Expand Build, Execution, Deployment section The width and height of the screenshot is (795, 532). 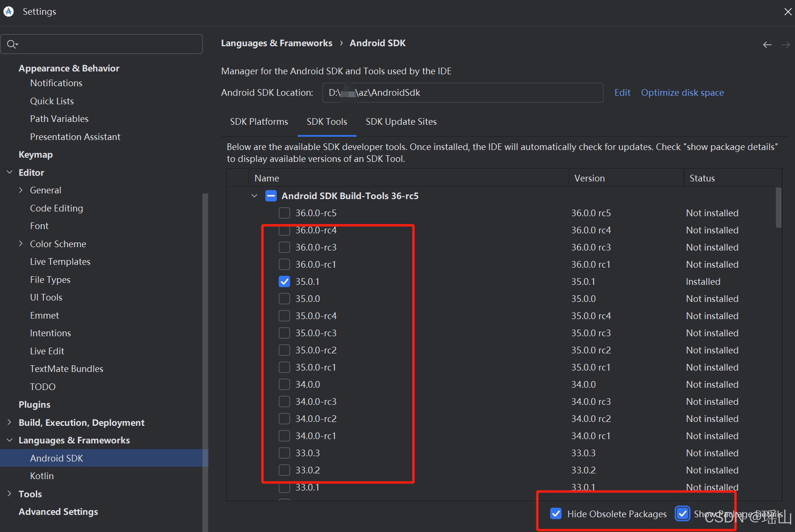pyautogui.click(x=10, y=422)
